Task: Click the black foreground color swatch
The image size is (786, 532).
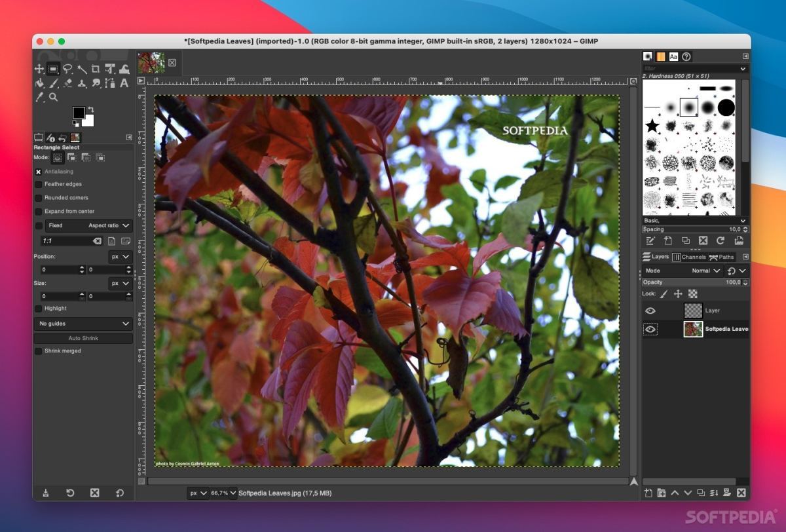Action: [x=79, y=113]
